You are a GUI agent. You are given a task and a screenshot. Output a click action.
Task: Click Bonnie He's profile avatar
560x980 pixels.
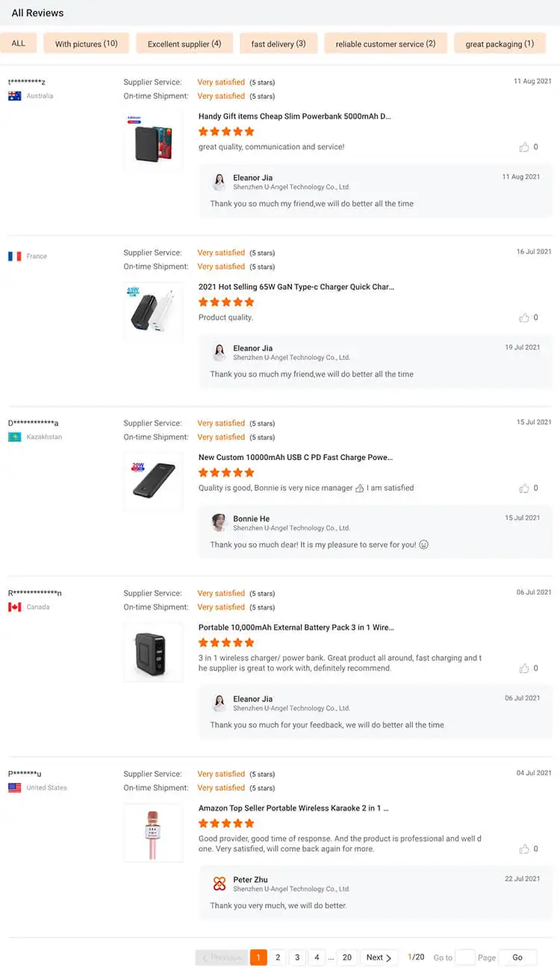(x=220, y=523)
